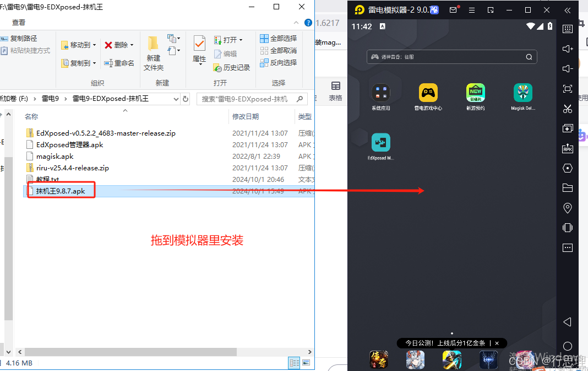Image resolution: width=588 pixels, height=371 pixels.
Task: Click horizontal scrollbar in Explorer file list
Action: click(130, 352)
